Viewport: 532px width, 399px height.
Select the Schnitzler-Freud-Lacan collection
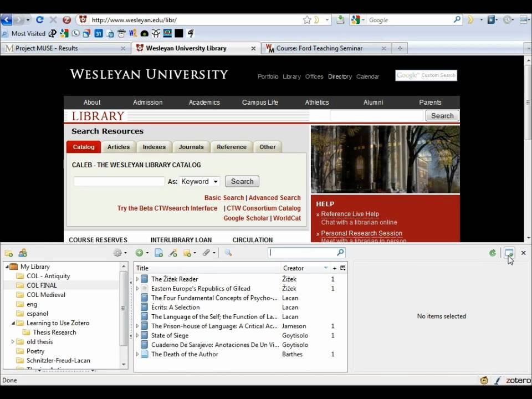(x=58, y=361)
